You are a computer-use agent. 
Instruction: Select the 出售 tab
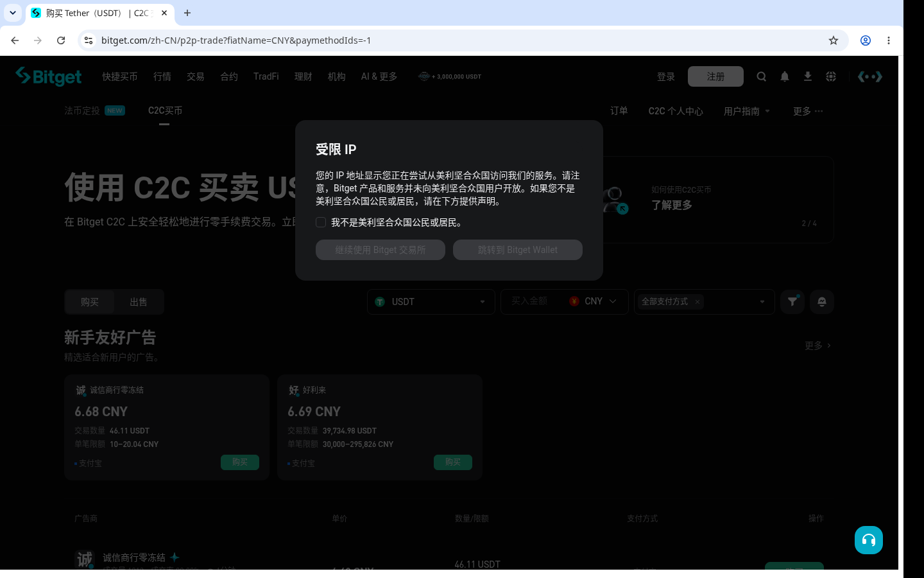pos(139,302)
